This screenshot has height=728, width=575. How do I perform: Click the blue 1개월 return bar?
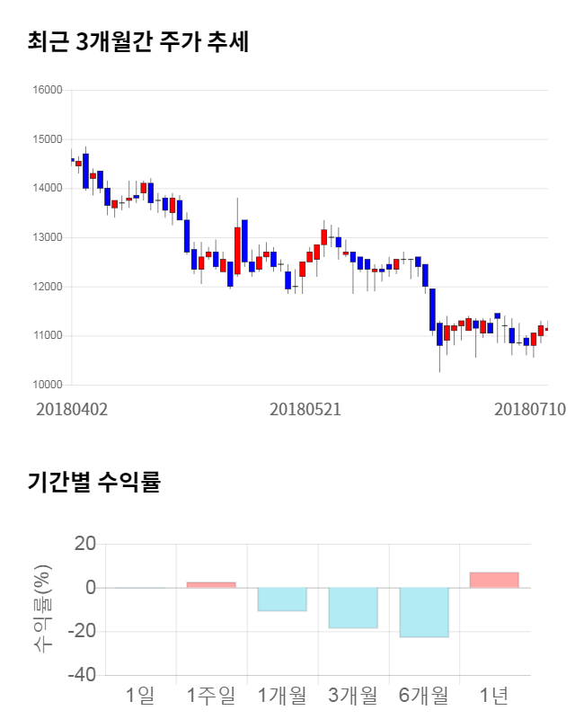[282, 599]
